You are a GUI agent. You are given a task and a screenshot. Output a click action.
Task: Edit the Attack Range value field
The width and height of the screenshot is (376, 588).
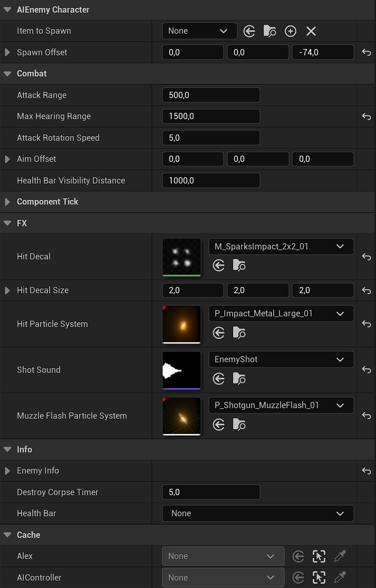[x=211, y=95]
